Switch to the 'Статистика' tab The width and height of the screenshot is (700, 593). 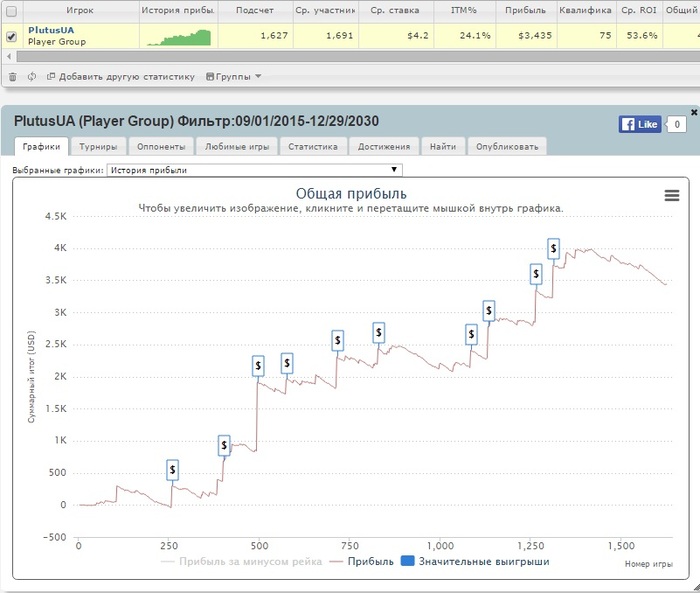click(x=313, y=146)
